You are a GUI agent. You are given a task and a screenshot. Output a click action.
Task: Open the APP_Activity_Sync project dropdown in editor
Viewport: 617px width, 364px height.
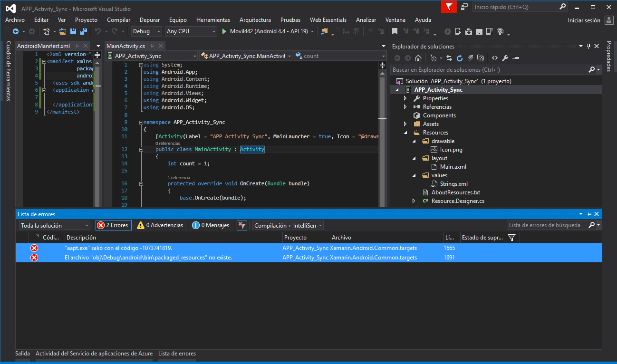152,56
